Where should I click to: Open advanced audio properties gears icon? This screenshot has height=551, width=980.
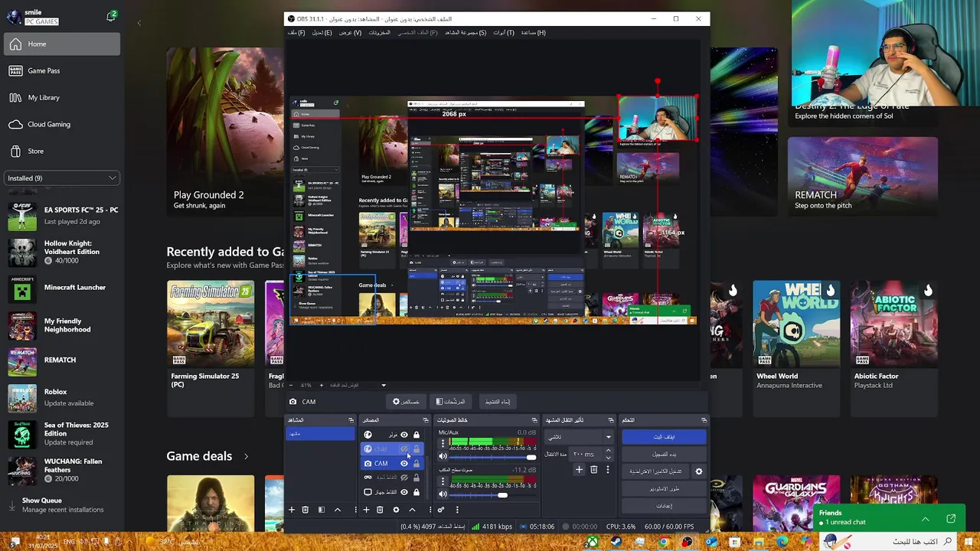[441, 510]
